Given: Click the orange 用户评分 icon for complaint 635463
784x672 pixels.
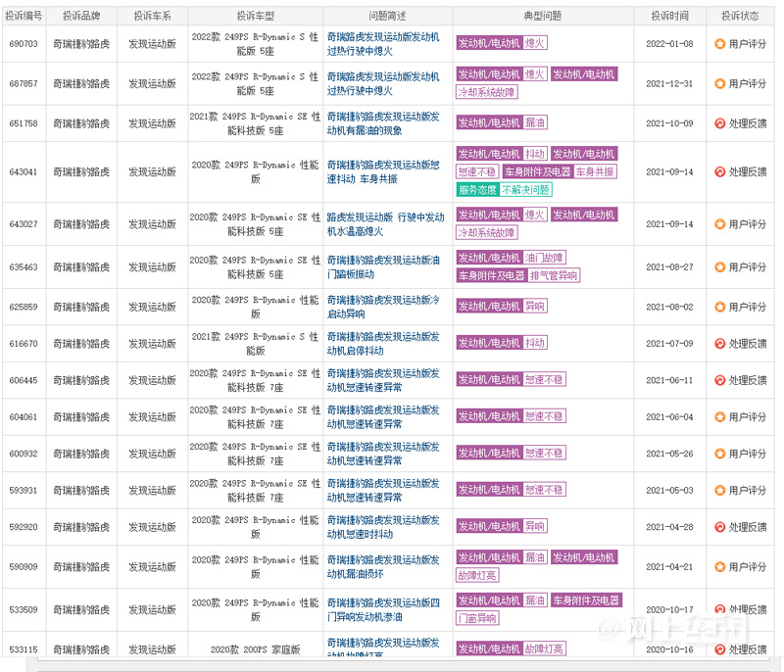Looking at the screenshot, I should (x=719, y=266).
